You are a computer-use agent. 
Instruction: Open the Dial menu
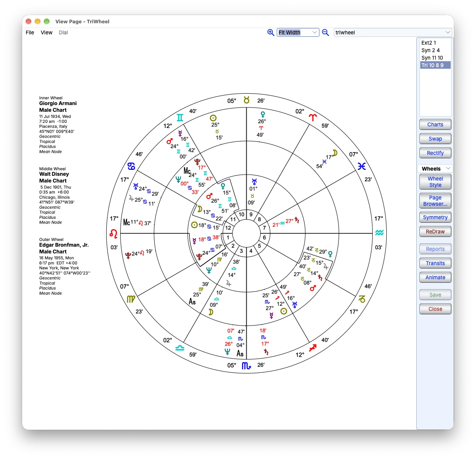(x=63, y=32)
